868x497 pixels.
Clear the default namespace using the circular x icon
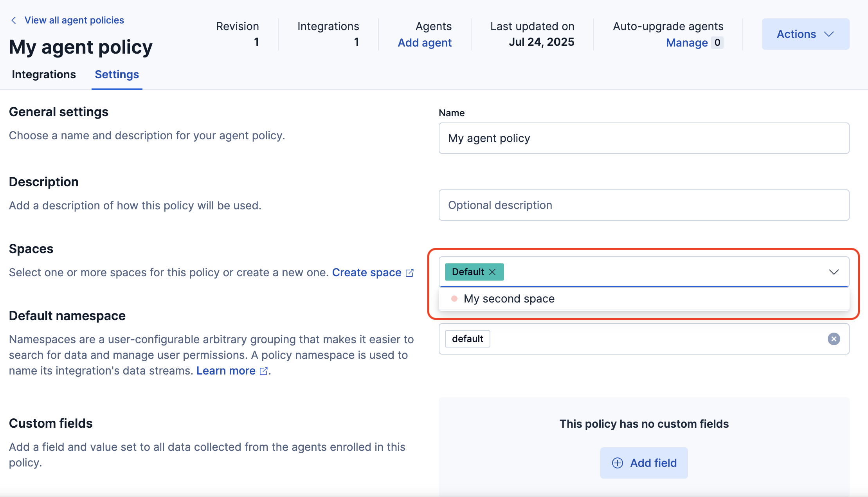click(x=834, y=339)
